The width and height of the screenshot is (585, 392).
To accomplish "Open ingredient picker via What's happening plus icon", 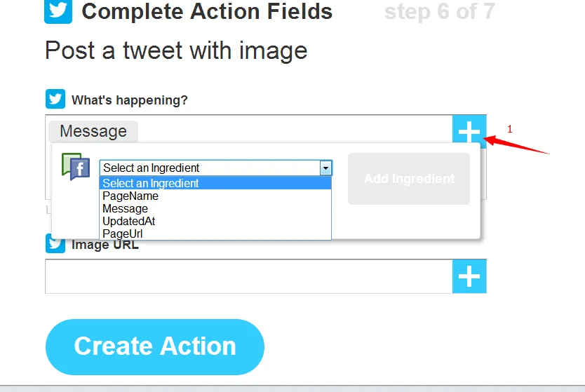I will point(469,131).
